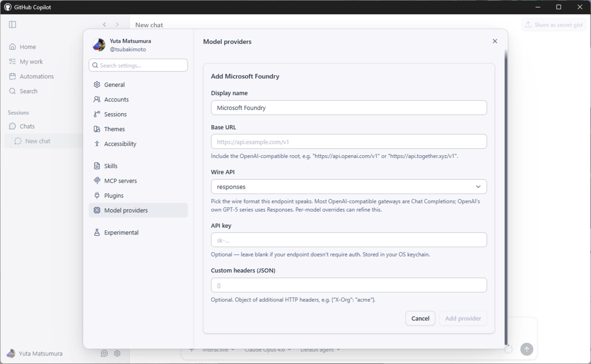Click Yuta Matsumura profile in footer

coord(34,353)
